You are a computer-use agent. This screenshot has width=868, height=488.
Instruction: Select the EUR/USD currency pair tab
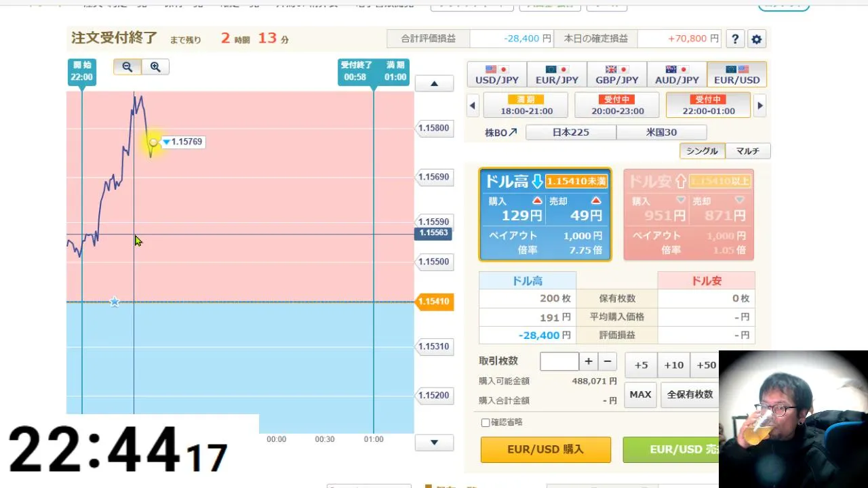coord(736,75)
